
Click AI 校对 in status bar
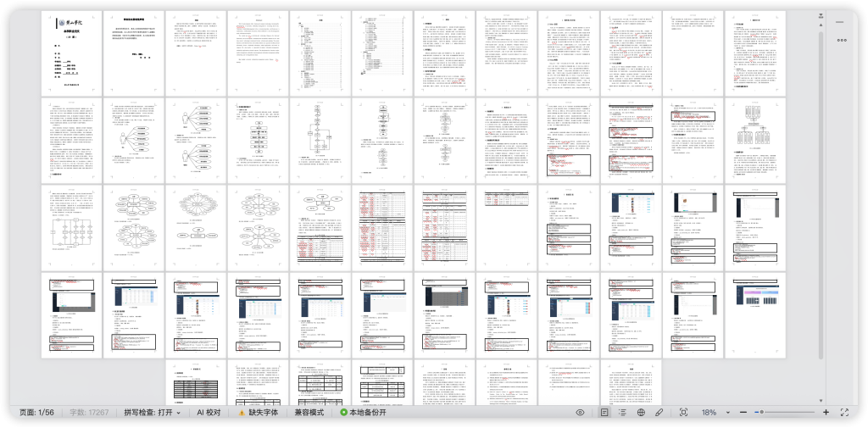[x=209, y=413]
